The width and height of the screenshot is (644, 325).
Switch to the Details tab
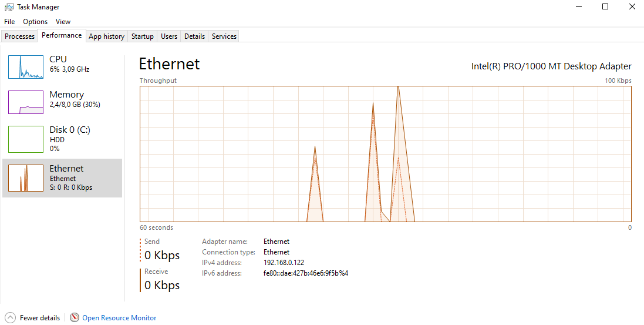[x=194, y=36]
